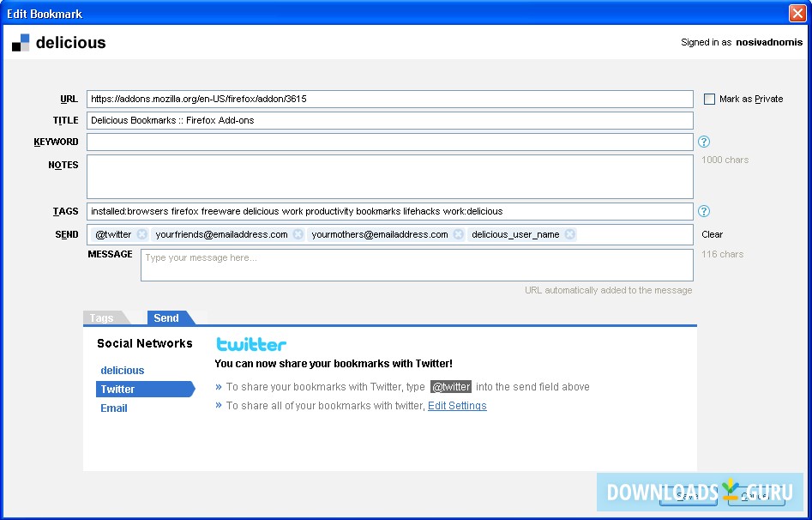Remove delicious_user_name recipient
The height and width of the screenshot is (520, 812).
tap(570, 234)
